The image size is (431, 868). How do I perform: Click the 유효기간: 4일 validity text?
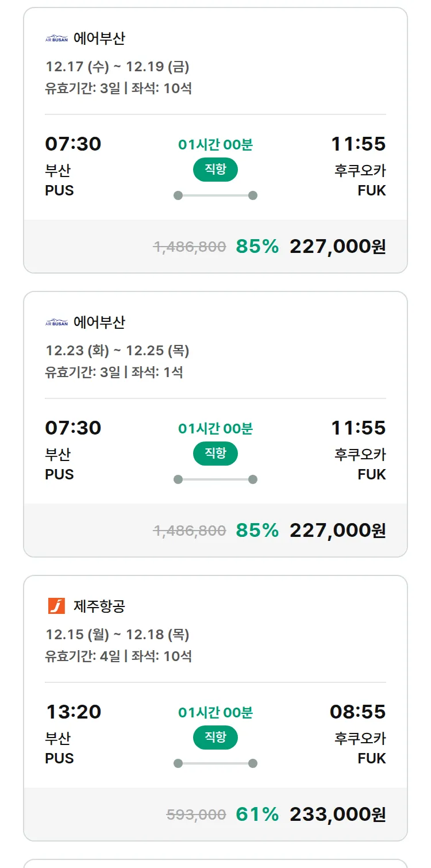pos(83,656)
